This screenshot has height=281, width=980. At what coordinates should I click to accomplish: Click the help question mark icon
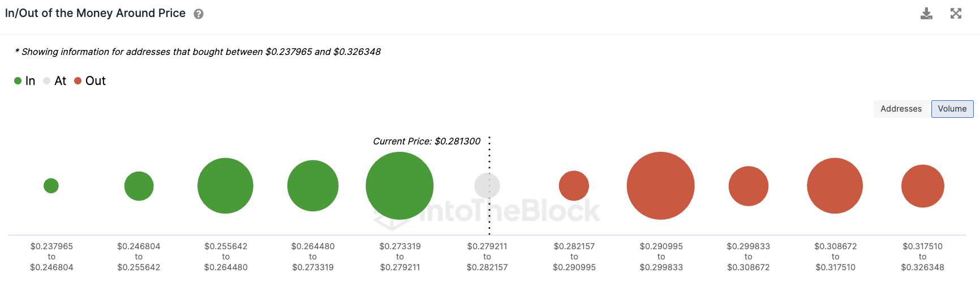pos(199,14)
